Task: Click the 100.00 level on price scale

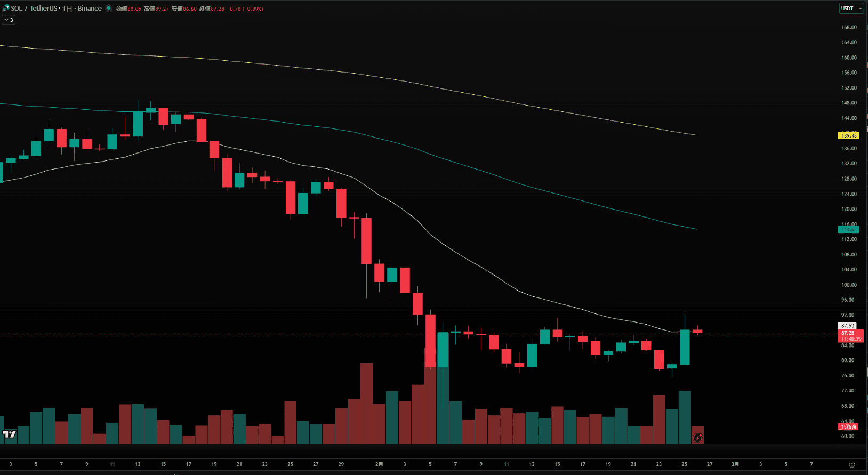Action: [848, 285]
